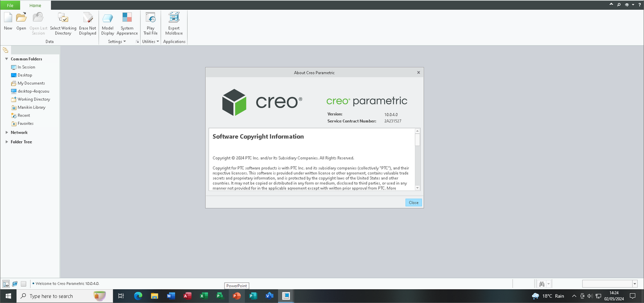Open the search magnifier in the title bar
Screen dimensions: 644x303
pyautogui.click(x=619, y=4)
